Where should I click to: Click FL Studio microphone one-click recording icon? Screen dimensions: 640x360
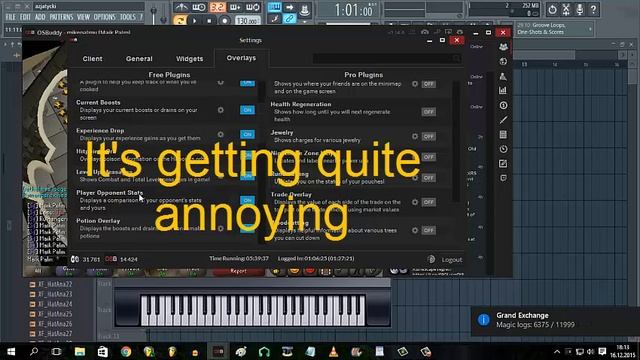[579, 9]
